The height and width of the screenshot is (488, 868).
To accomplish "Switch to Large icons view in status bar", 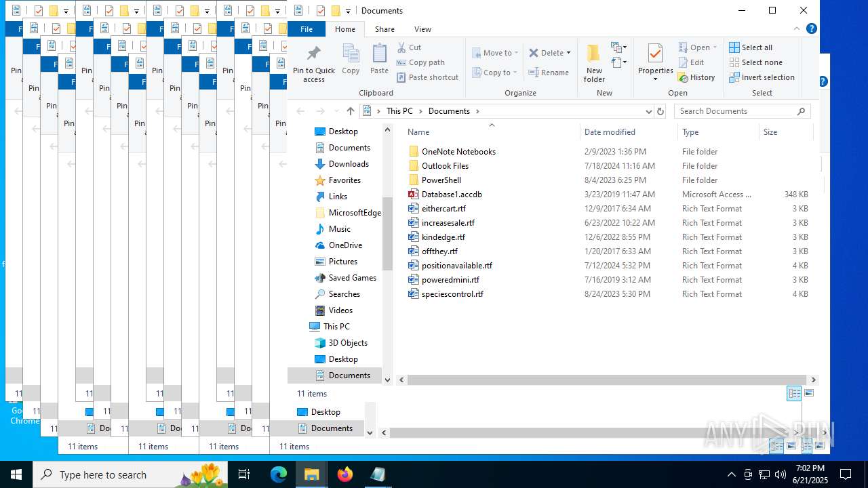I will [x=808, y=393].
